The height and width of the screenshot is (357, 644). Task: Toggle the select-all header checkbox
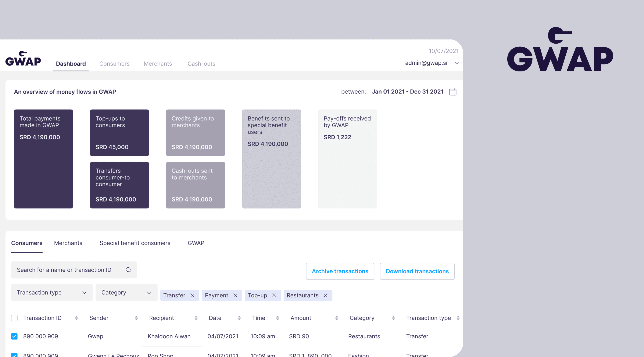(x=14, y=318)
